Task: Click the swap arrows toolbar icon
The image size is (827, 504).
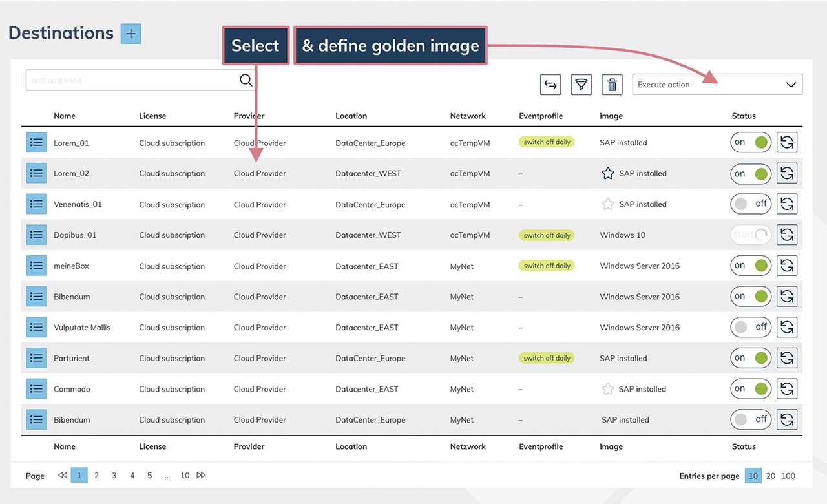Action: (x=550, y=85)
